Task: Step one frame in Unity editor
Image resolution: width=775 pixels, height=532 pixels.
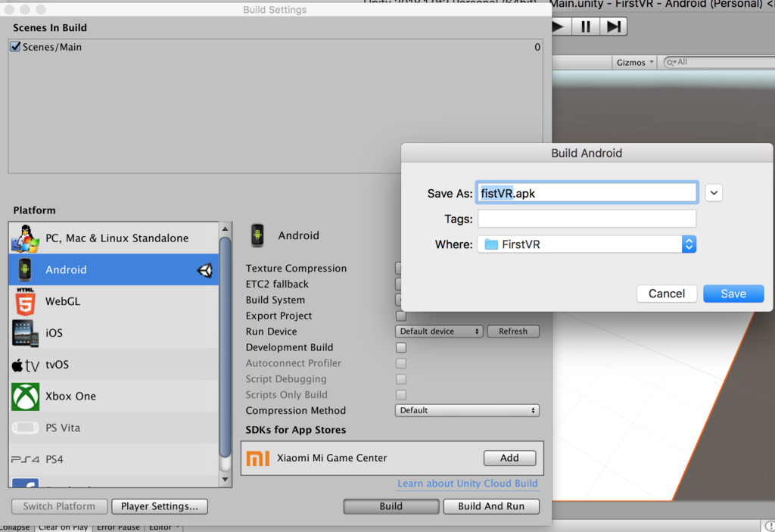Action: tap(613, 26)
